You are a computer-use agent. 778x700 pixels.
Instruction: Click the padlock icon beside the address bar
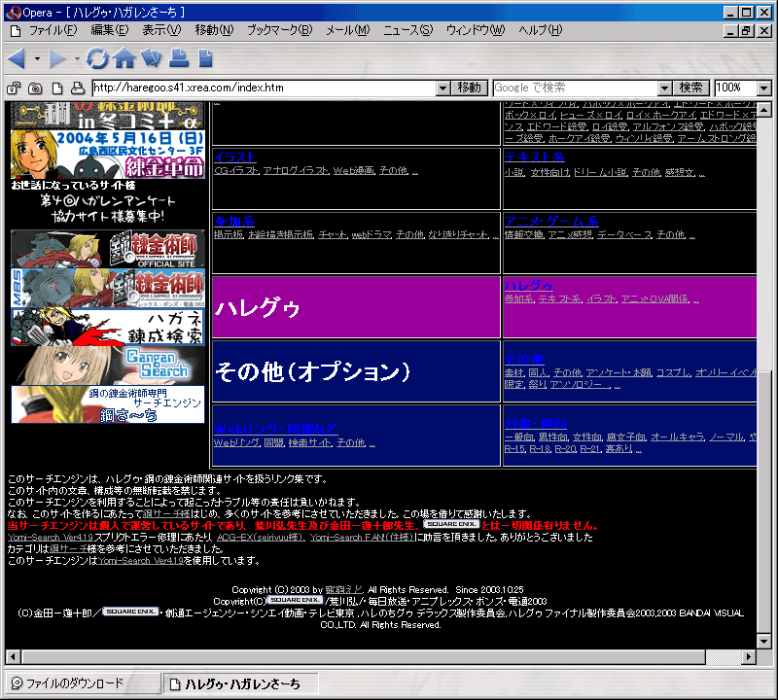pyautogui.click(x=14, y=88)
